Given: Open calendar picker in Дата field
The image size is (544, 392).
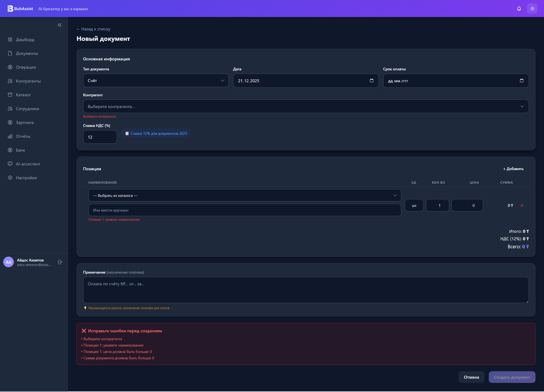Looking at the screenshot, I should [x=371, y=81].
